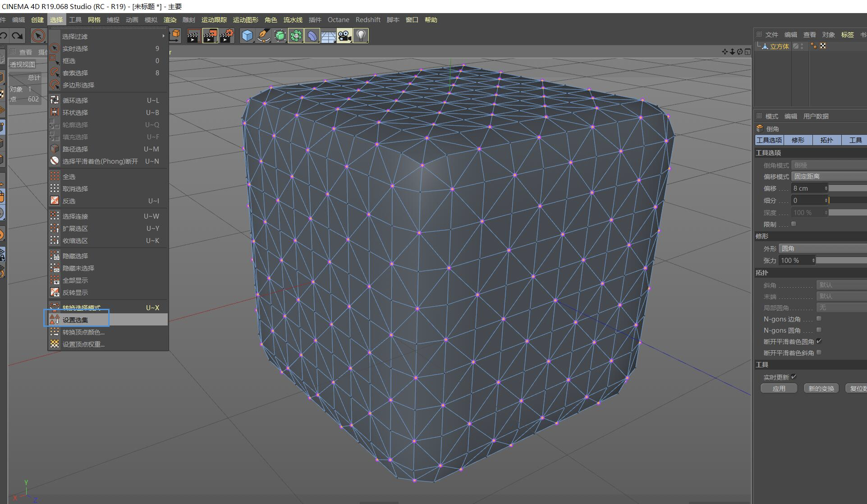The image size is (867, 504).
Task: Switch to the 拓扑 tab
Action: click(x=826, y=140)
